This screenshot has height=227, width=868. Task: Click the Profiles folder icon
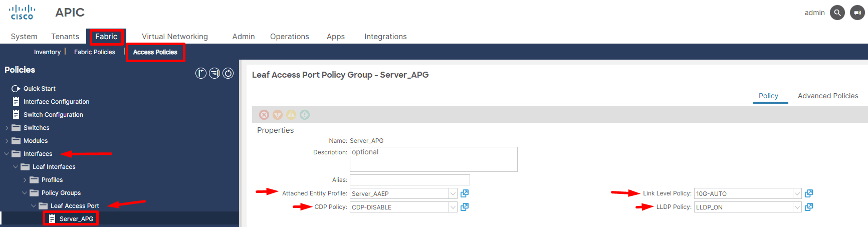34,180
